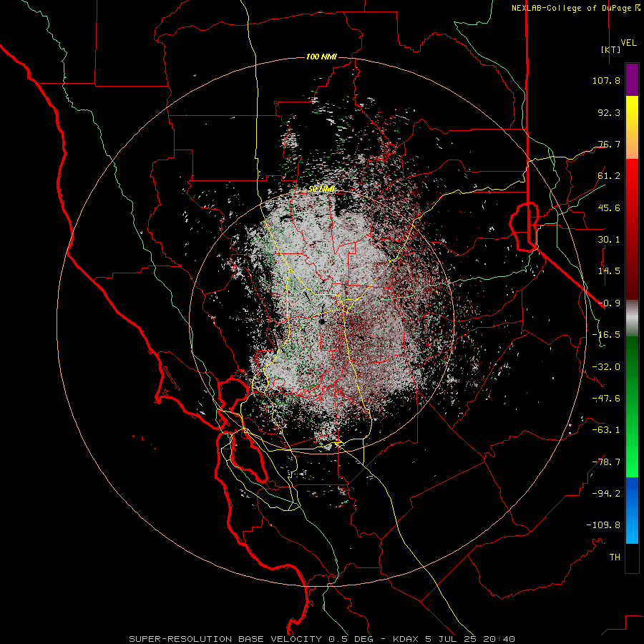
Task: Select the -109.8 value on velocity scale
Action: coord(603,525)
